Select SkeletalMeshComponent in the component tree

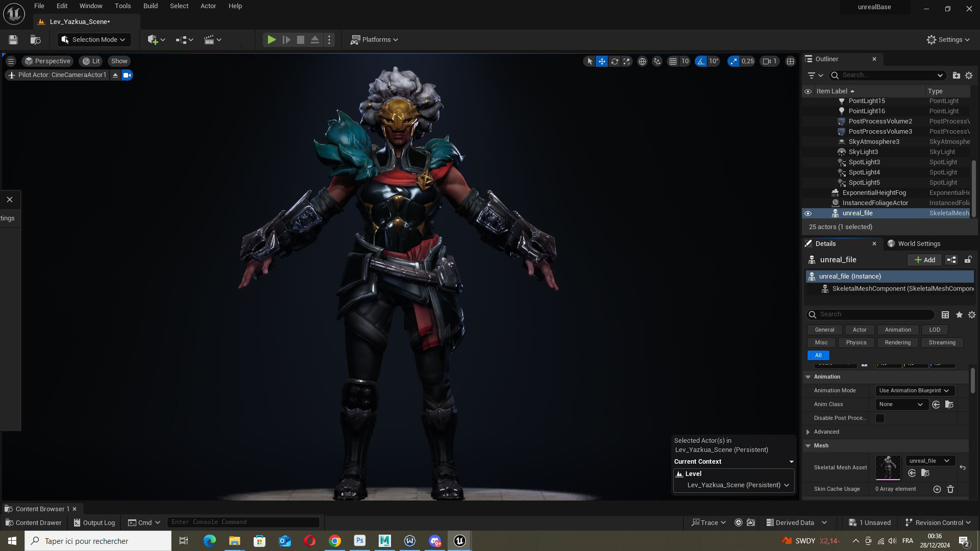coord(902,289)
